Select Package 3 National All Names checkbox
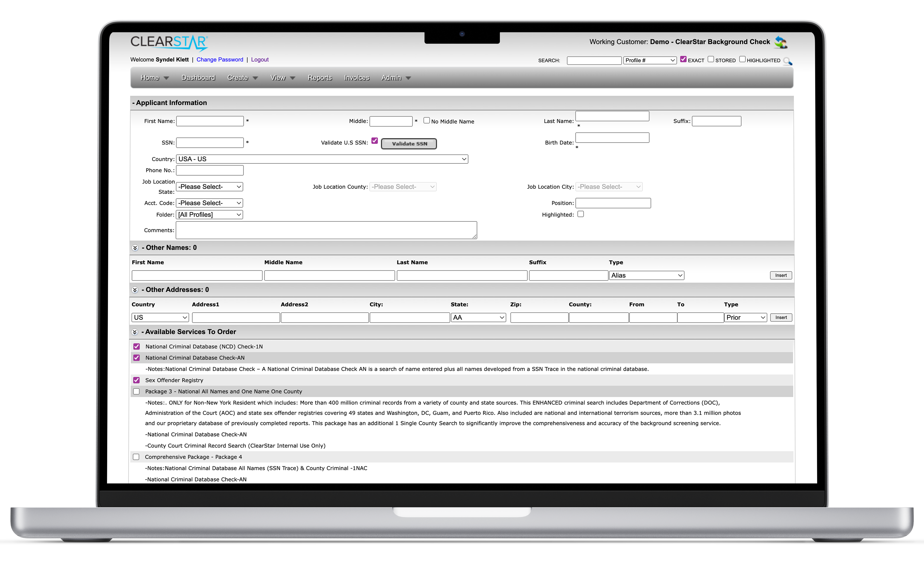Screen dimensions: 924x565 click(136, 391)
